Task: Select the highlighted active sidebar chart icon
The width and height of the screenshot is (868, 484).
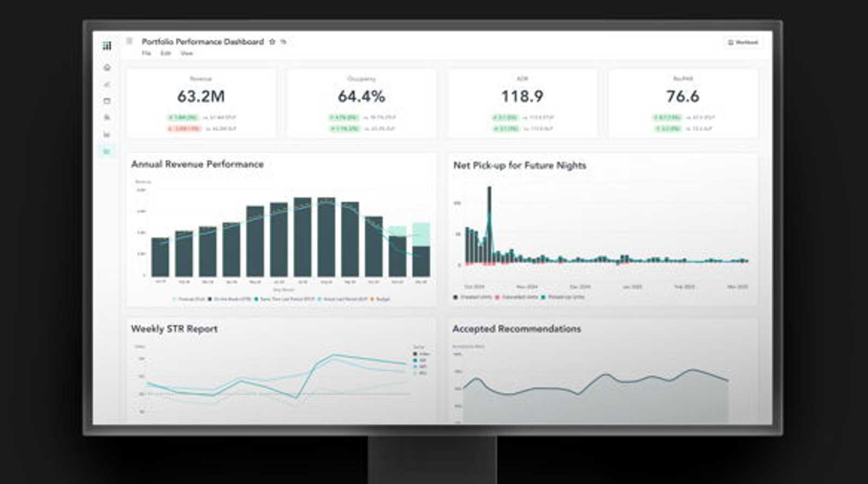Action: pos(107,151)
